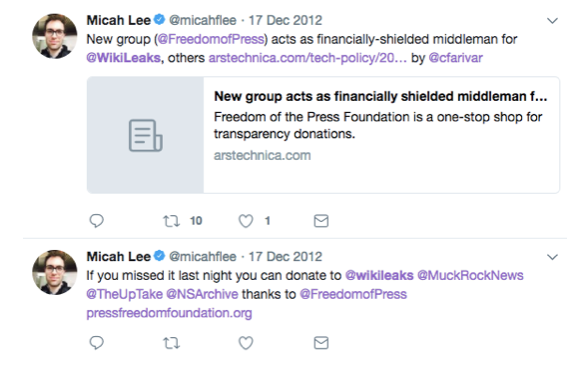Open the @MuckRockNews mention
This screenshot has height=368, width=587.
pyautogui.click(x=470, y=276)
